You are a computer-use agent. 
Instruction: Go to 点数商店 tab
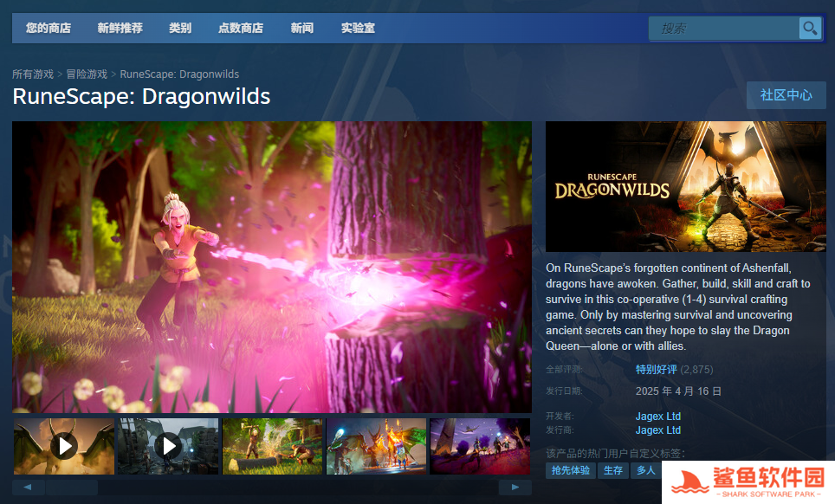[240, 29]
